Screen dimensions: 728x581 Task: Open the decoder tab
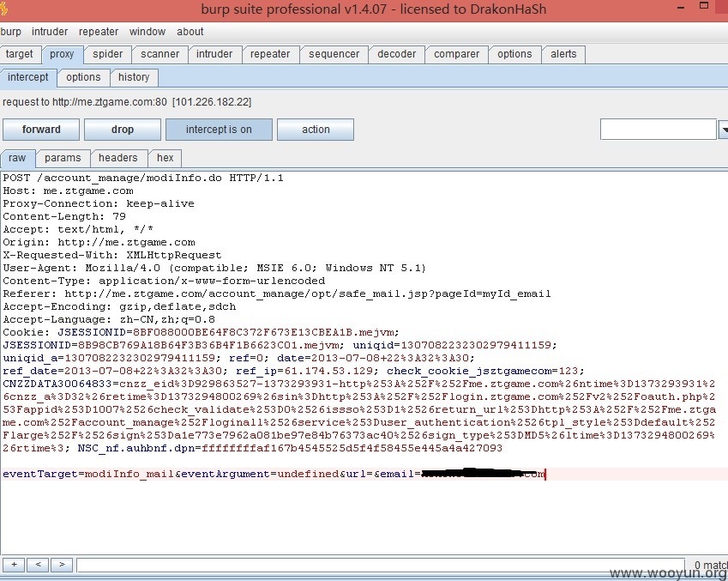(x=396, y=54)
